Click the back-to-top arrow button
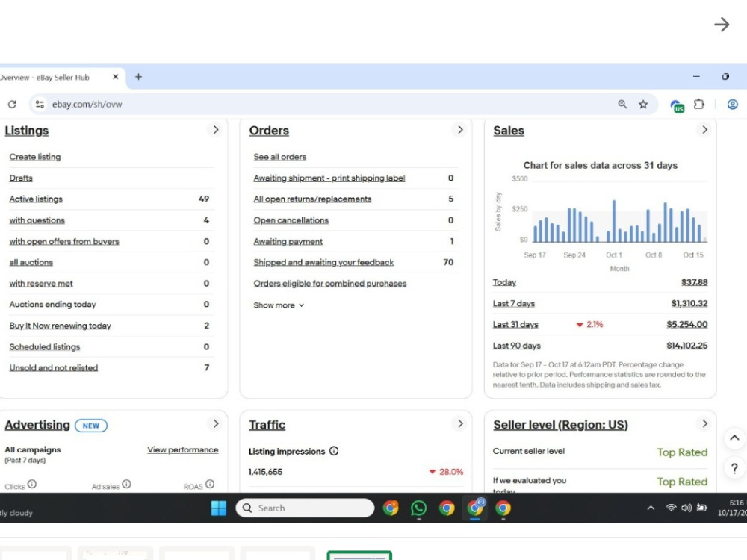The height and width of the screenshot is (560, 747). (734, 438)
